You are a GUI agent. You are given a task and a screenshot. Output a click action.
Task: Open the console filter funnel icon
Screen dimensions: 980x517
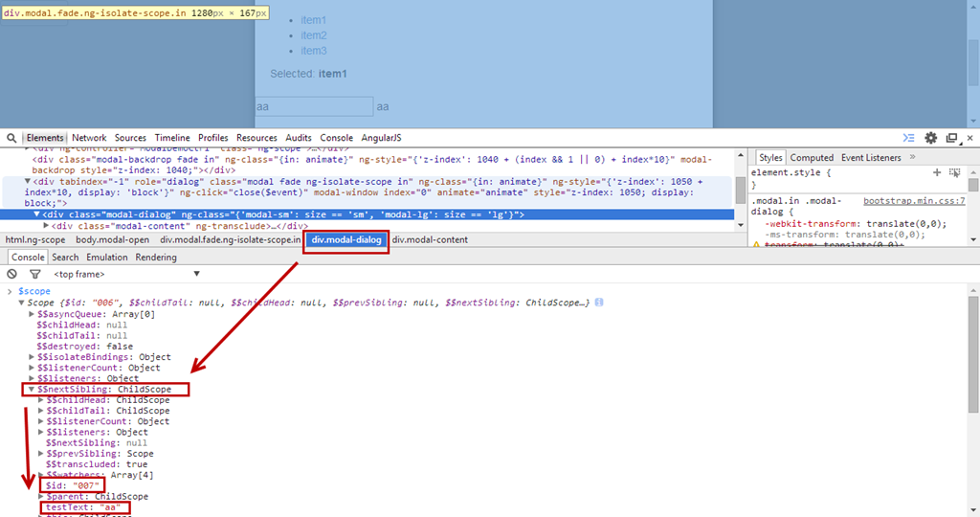pos(35,274)
